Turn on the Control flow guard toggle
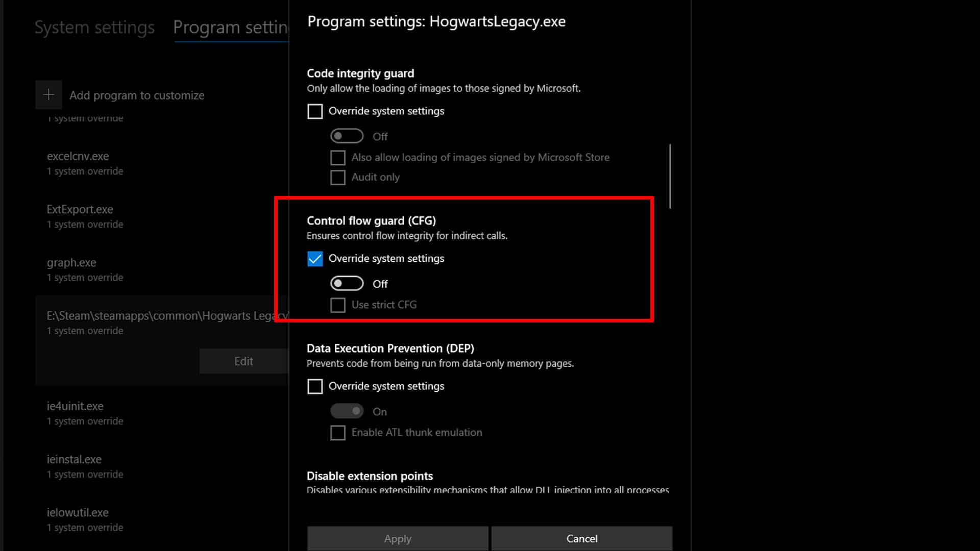Viewport: 980px width, 551px height. pyautogui.click(x=347, y=283)
